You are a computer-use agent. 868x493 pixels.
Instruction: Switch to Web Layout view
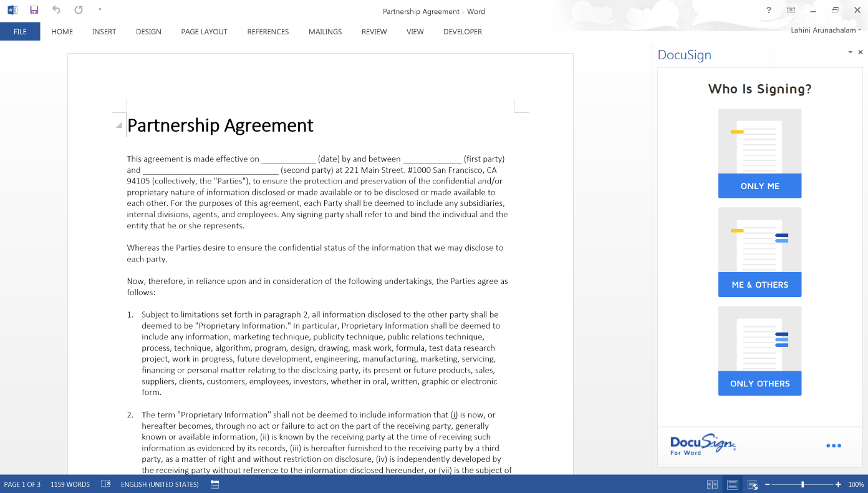(x=753, y=484)
